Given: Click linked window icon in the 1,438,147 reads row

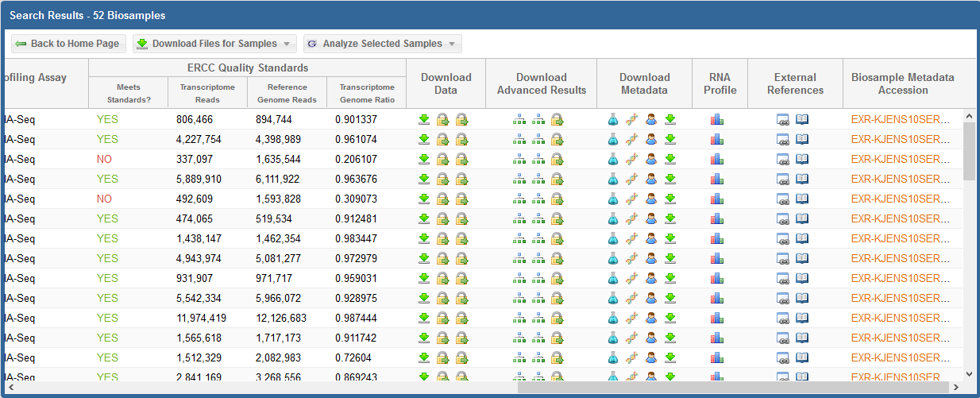Looking at the screenshot, I should coord(783,239).
